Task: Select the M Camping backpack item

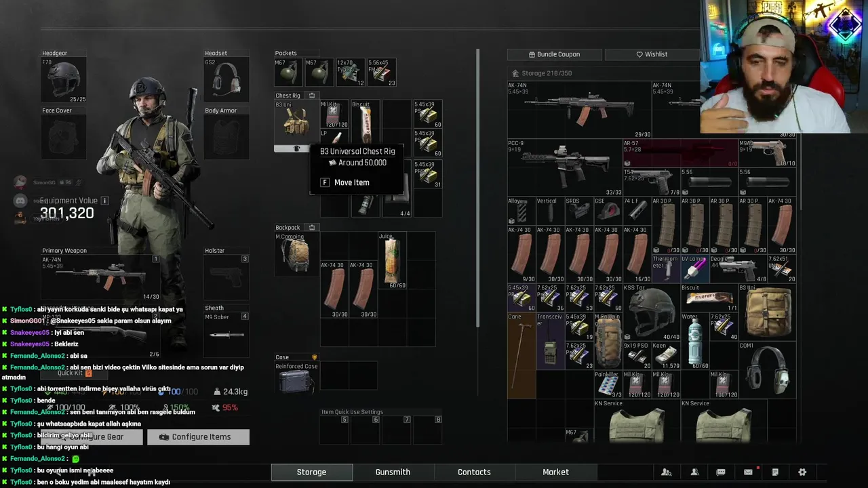Action: (x=295, y=254)
